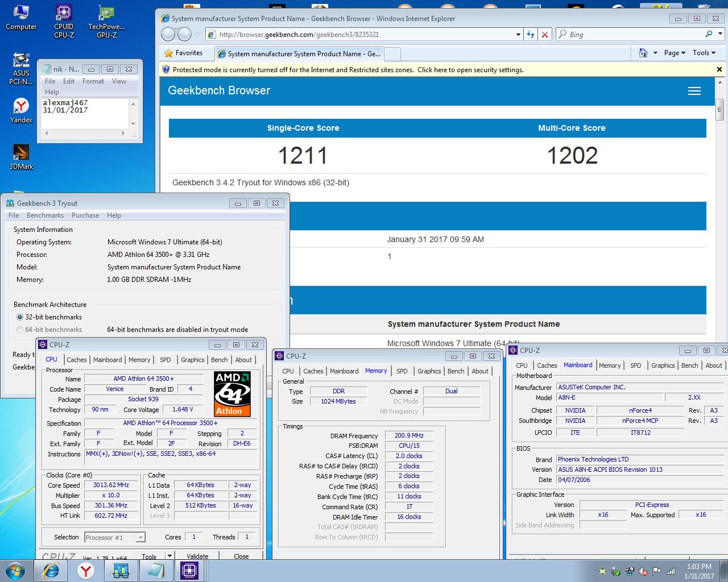
Task: Click the Validate button in CPU-Z
Action: point(197,556)
